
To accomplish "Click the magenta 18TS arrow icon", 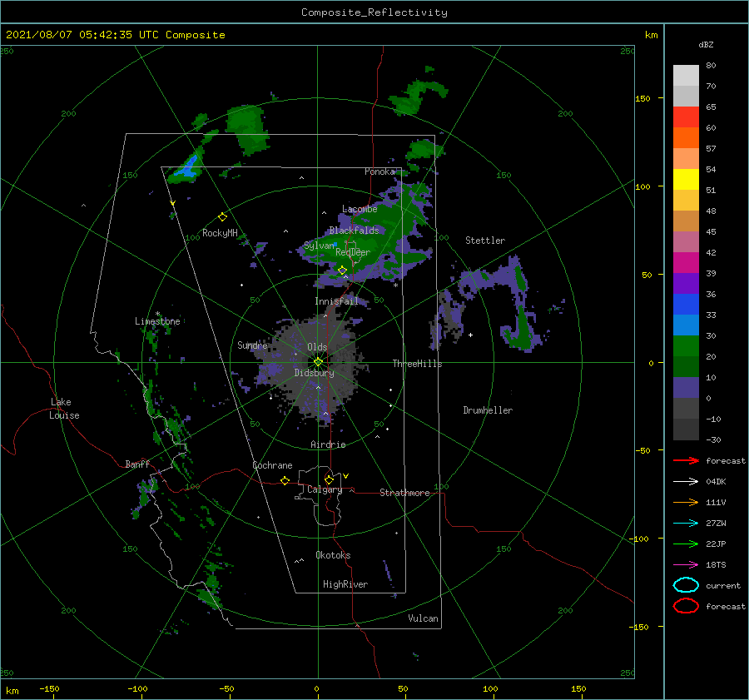I will [686, 565].
